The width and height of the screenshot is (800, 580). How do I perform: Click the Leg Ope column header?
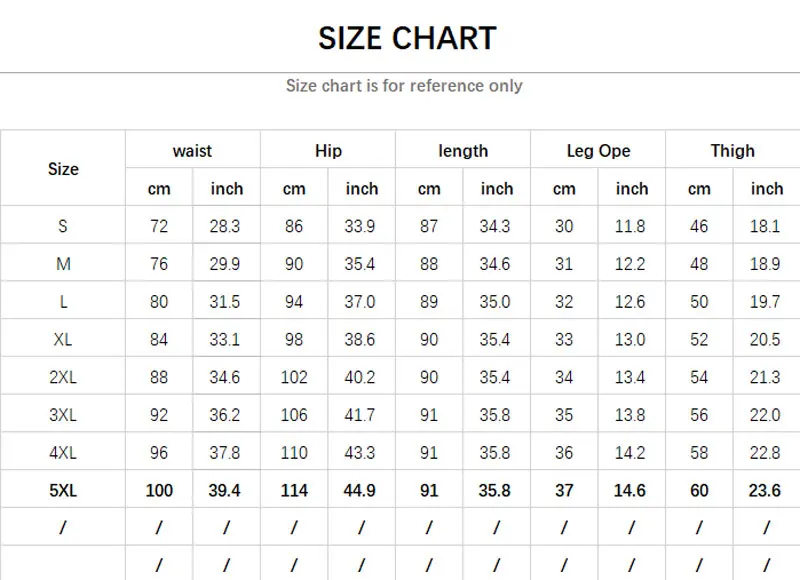[x=598, y=151]
